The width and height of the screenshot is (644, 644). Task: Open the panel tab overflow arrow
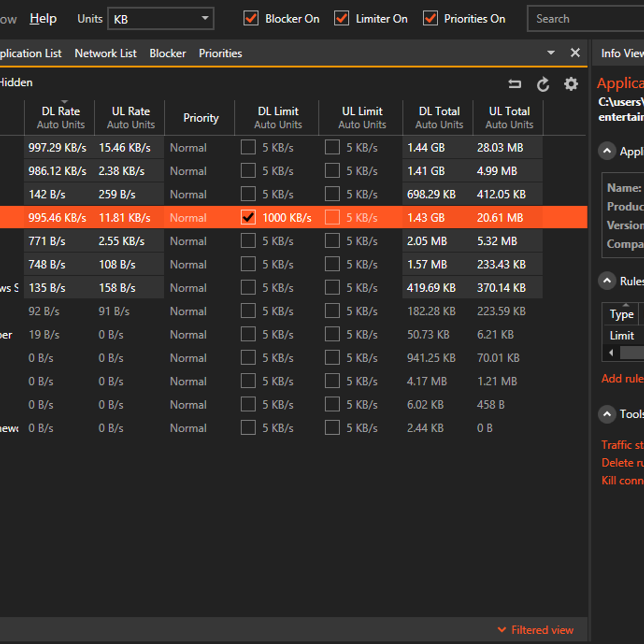point(551,53)
